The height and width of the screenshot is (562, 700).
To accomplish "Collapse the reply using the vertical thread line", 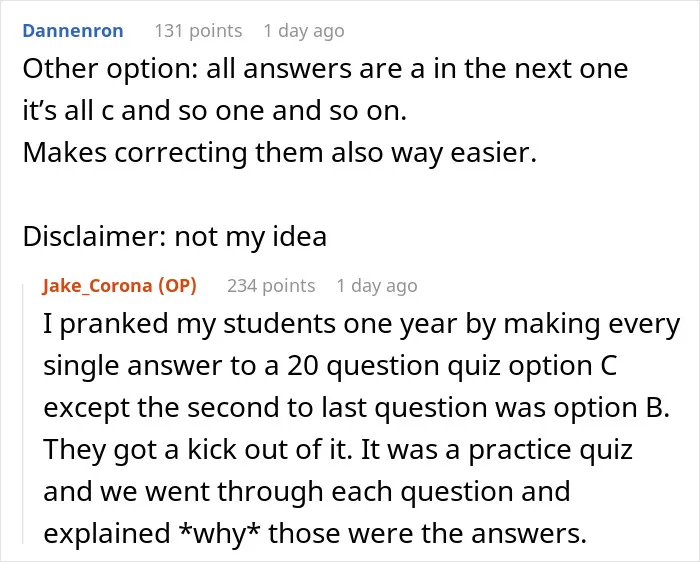I will click(23, 413).
